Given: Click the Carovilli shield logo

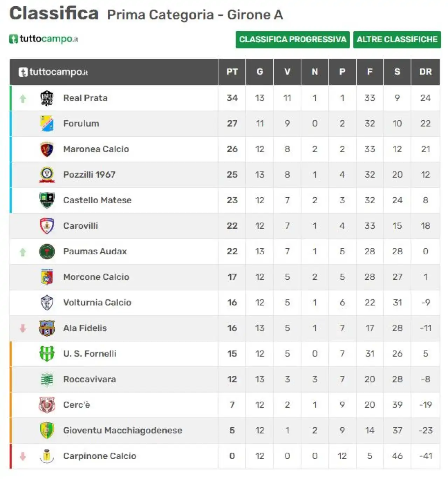Looking at the screenshot, I should (47, 226).
